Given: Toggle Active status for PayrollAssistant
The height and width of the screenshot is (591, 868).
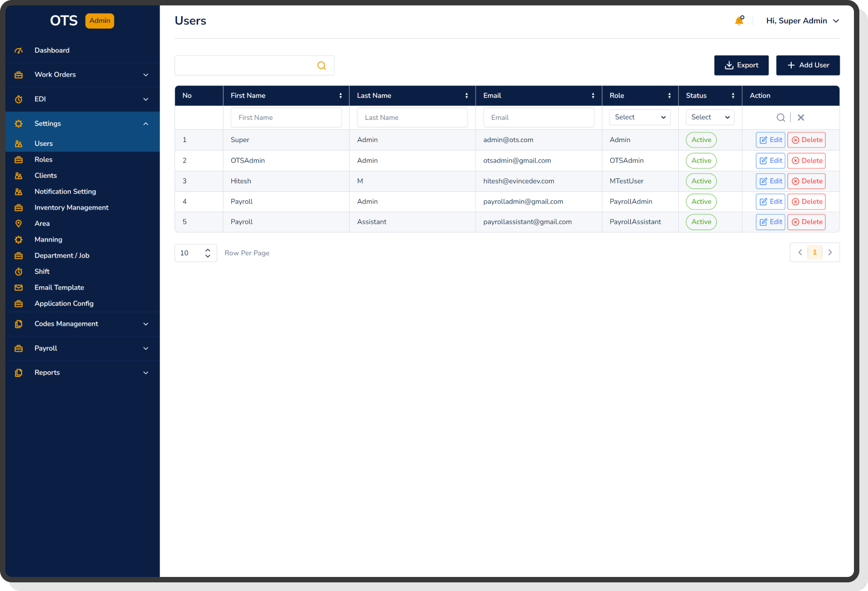Looking at the screenshot, I should click(x=700, y=221).
